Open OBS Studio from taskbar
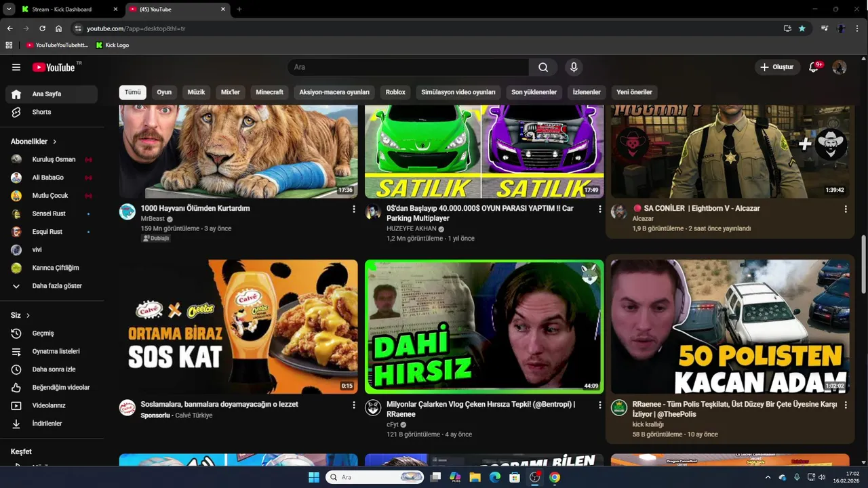The height and width of the screenshot is (488, 868). (x=535, y=477)
